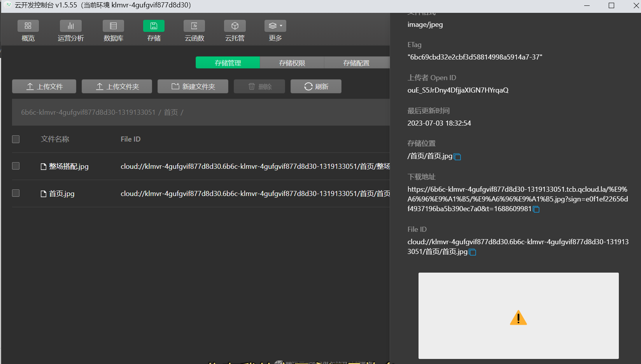Open the 云托管 cloud hosting section
This screenshot has height=364, width=641.
tap(235, 31)
